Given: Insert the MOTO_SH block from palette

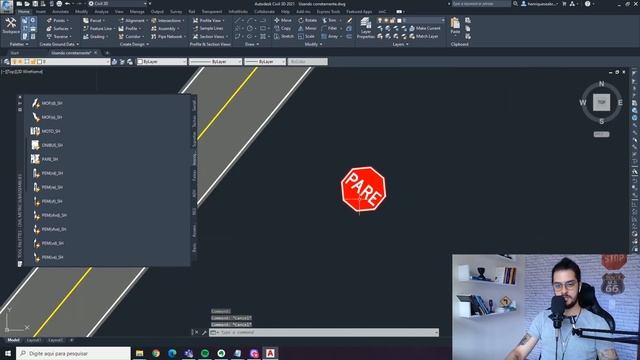Looking at the screenshot, I should point(45,131).
